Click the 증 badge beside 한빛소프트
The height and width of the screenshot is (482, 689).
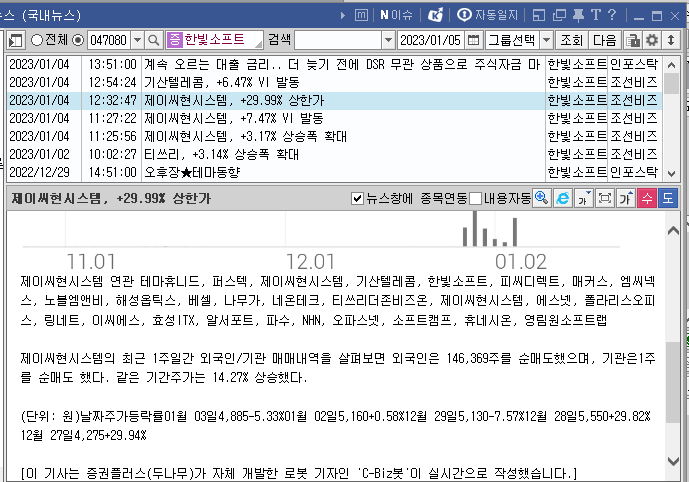[x=175, y=40]
